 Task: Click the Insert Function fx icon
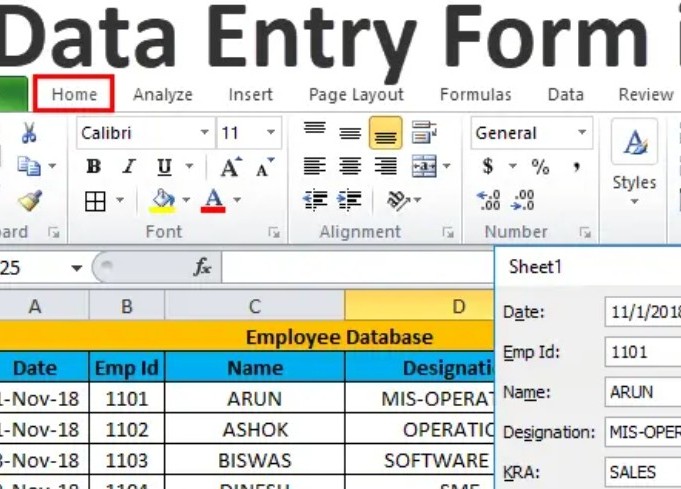pos(202,267)
